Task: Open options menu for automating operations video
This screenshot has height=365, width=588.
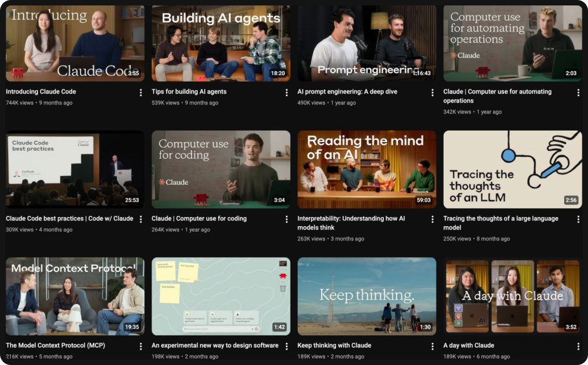Action: [579, 92]
